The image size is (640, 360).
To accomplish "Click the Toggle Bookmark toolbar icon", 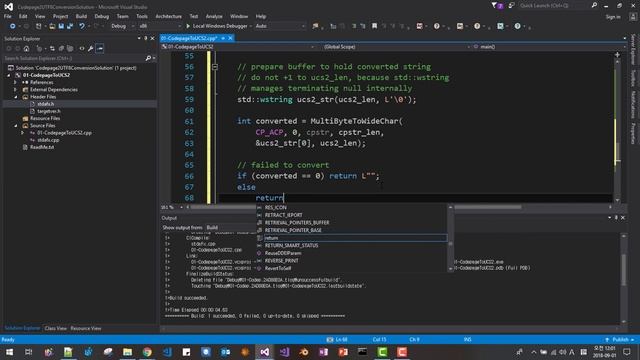I will pyautogui.click(x=374, y=26).
